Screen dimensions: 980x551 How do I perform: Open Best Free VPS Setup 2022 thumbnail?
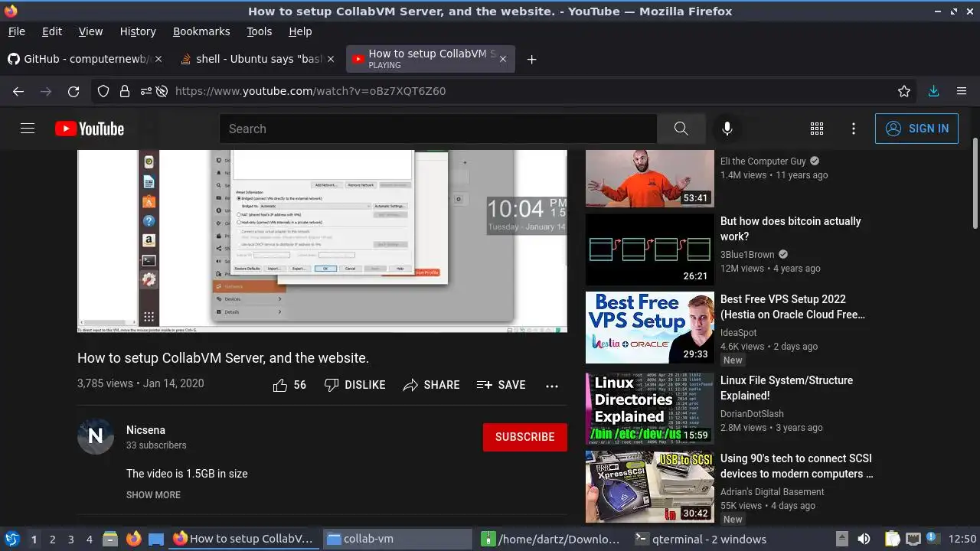click(x=650, y=328)
